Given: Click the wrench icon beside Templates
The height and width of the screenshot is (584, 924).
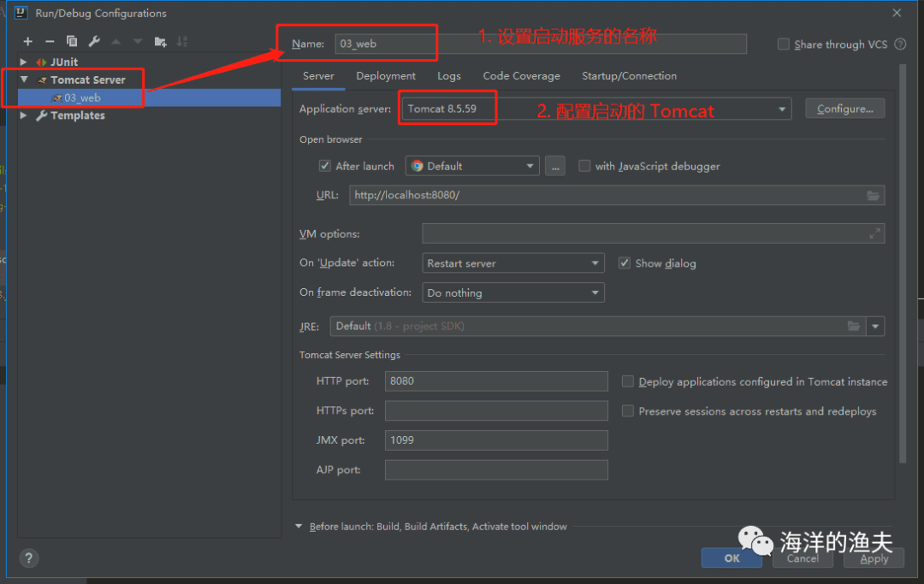Looking at the screenshot, I should [x=41, y=115].
